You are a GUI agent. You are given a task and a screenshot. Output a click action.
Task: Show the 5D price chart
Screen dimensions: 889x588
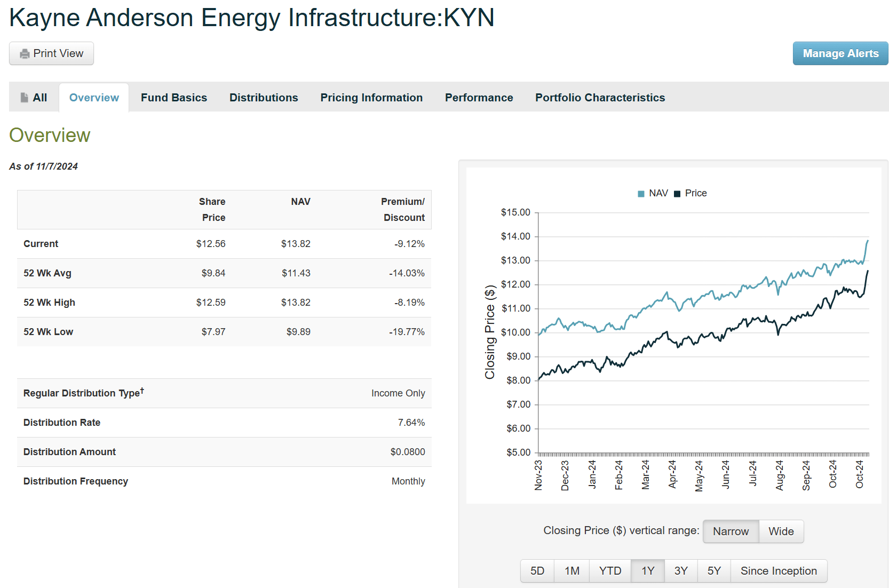coord(537,570)
